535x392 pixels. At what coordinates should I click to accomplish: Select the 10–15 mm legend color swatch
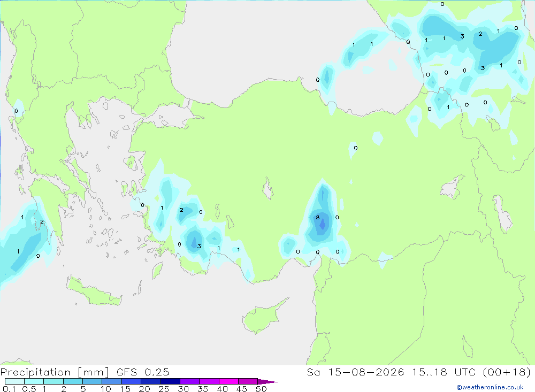coord(112,381)
